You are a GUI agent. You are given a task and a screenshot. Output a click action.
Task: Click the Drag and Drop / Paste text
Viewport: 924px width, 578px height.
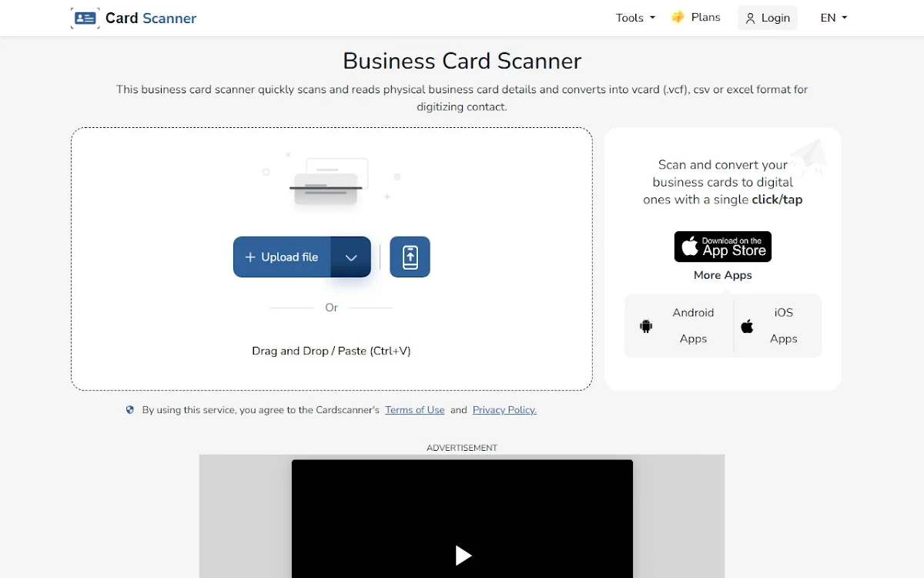coord(331,351)
